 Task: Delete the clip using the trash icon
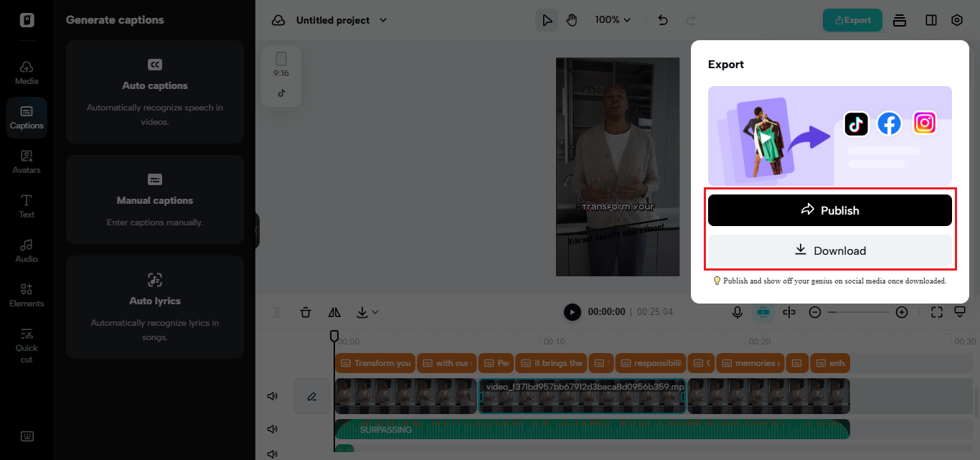pos(306,311)
